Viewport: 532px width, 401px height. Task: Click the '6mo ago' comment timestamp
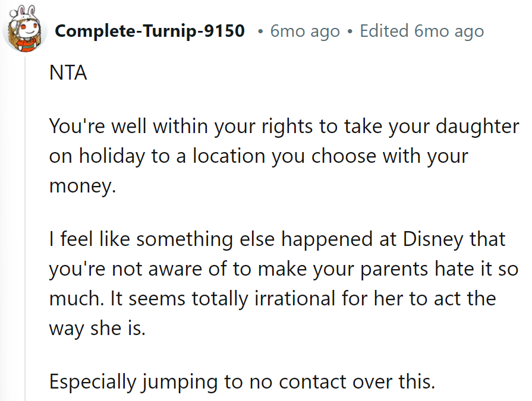point(305,31)
